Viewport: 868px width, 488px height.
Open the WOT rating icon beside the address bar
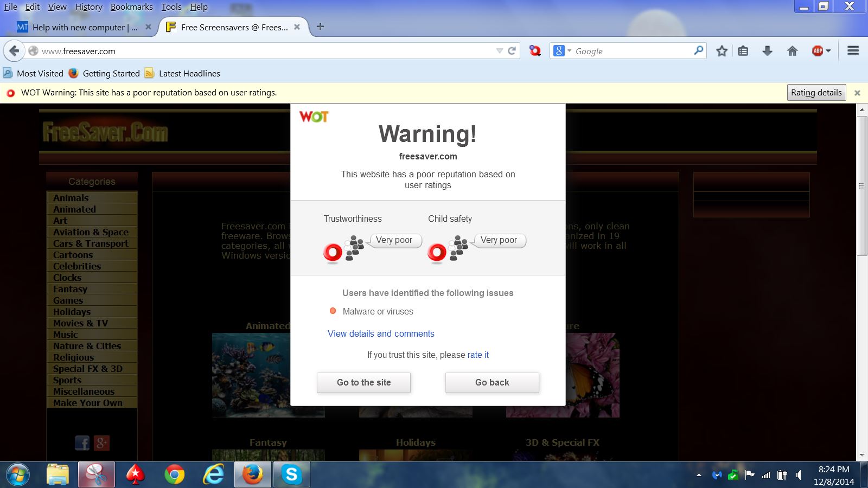click(535, 51)
